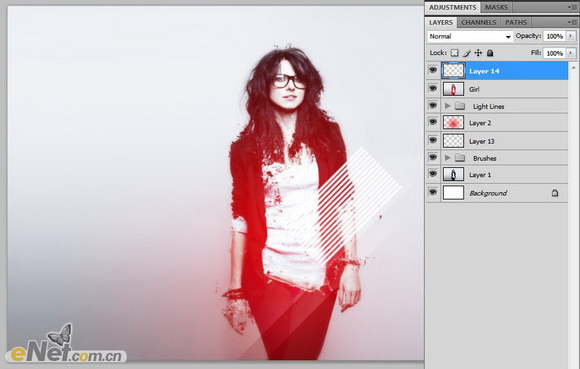Switch to the Masks tab

tap(496, 7)
